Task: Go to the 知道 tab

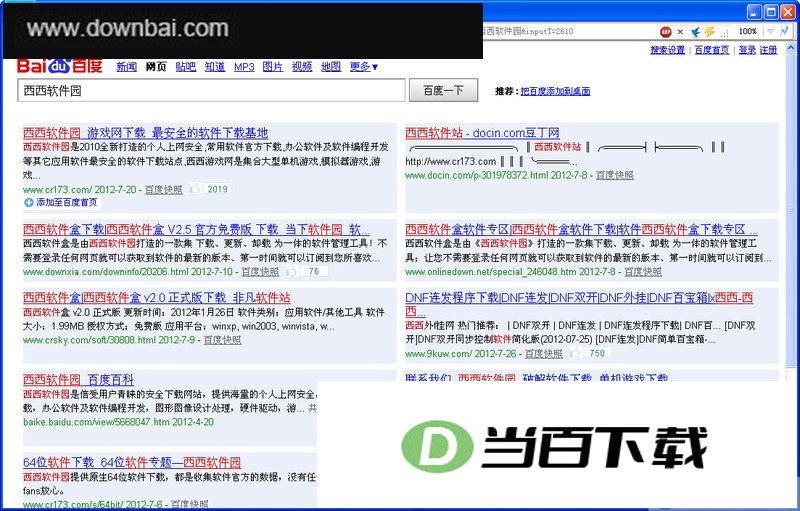Action: (215, 66)
